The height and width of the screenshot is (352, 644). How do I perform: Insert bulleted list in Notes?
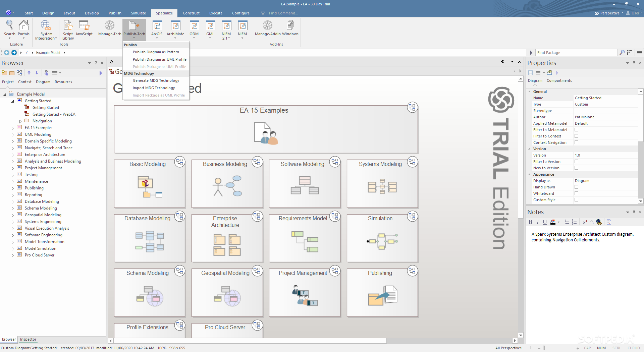coord(567,222)
